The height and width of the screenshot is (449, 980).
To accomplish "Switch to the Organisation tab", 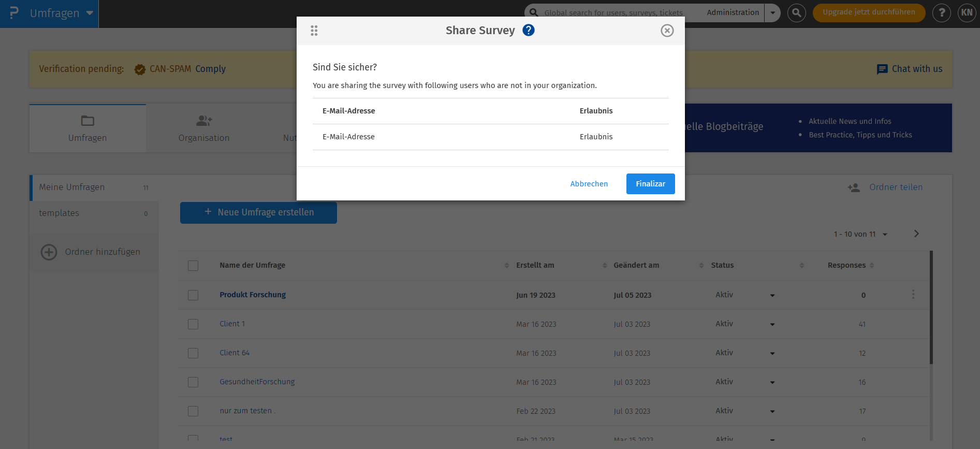I will (204, 128).
